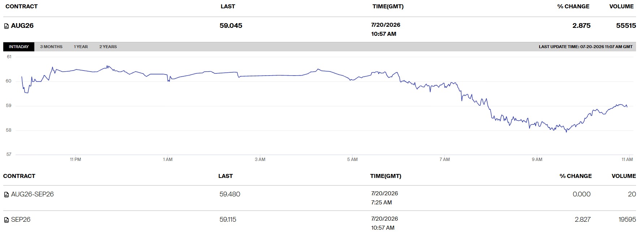Switch to the 3 MONTHS tab
This screenshot has width=644, height=234.
[51, 47]
